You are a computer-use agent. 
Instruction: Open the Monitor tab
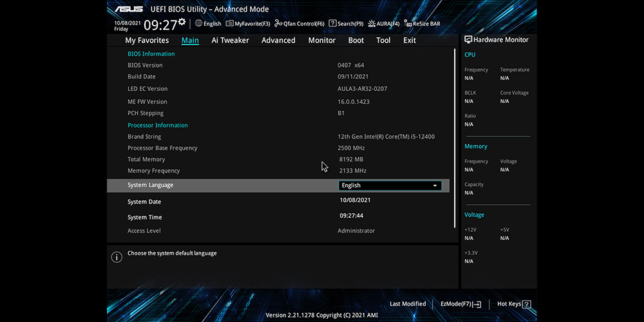[x=322, y=40]
